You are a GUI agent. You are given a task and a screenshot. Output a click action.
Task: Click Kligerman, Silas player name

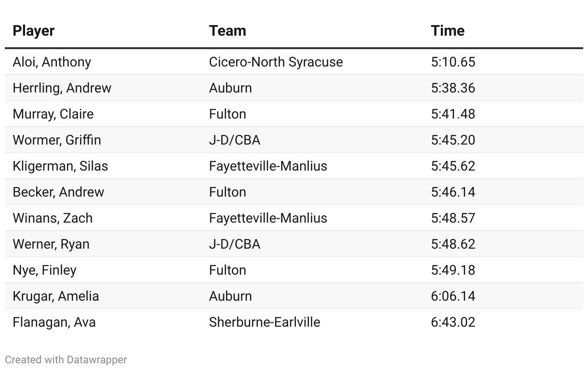pyautogui.click(x=60, y=166)
